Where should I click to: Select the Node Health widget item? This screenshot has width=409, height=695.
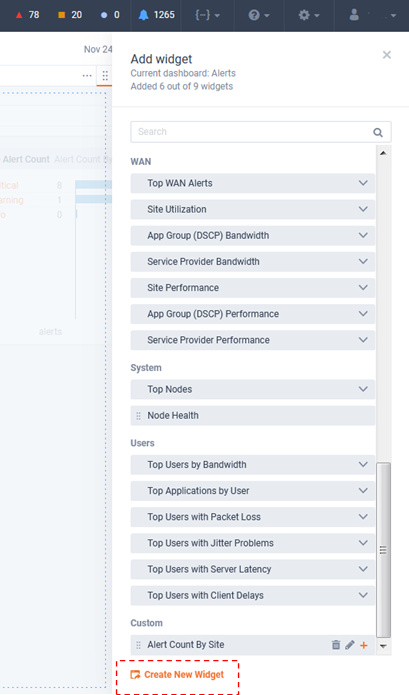253,415
